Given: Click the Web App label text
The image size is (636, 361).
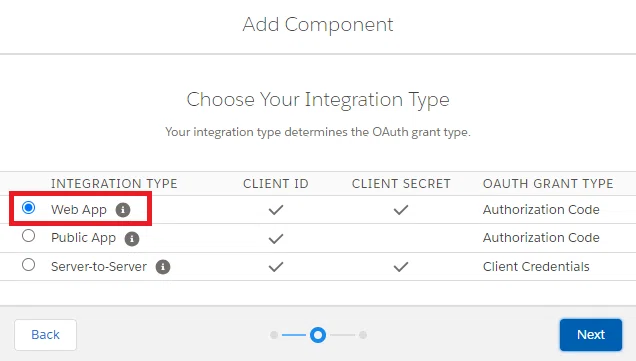Looking at the screenshot, I should tap(79, 210).
